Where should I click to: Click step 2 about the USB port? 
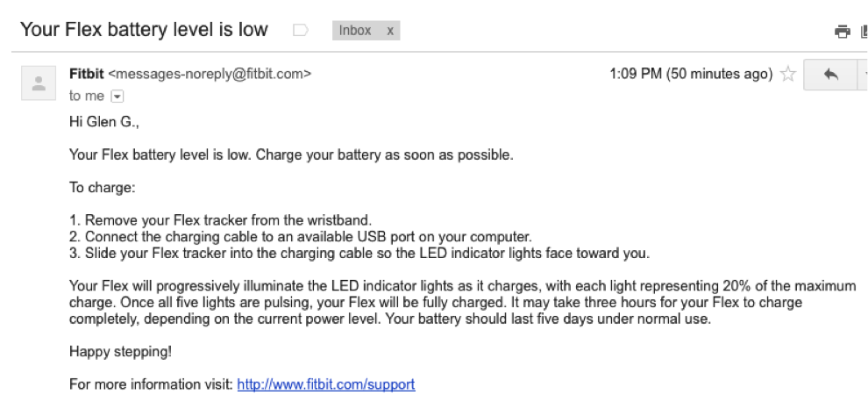point(301,237)
